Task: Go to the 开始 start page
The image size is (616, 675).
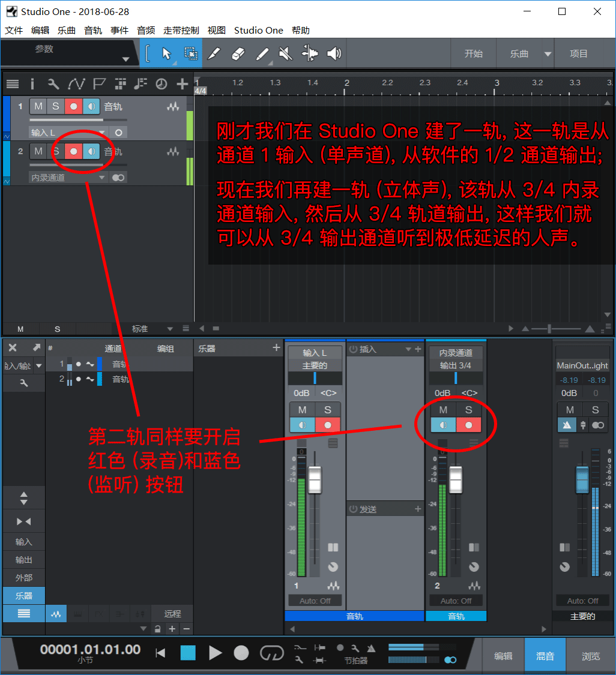Action: 474,54
